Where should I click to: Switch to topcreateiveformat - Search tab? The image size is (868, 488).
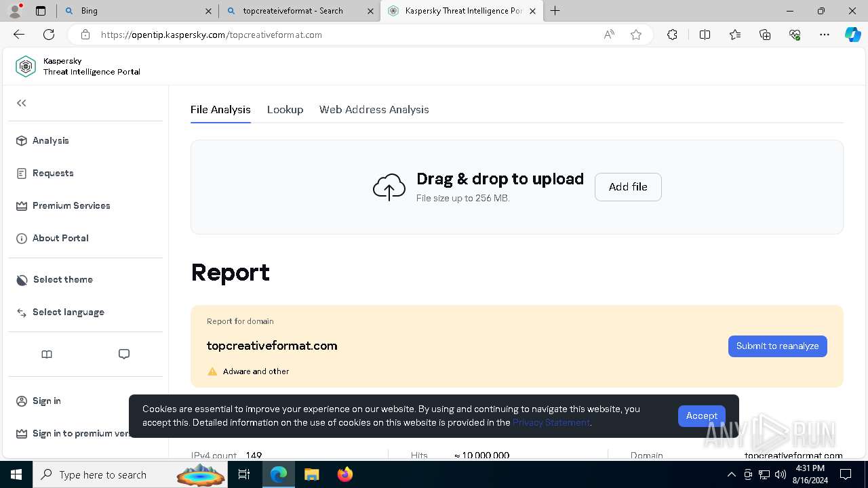(299, 11)
